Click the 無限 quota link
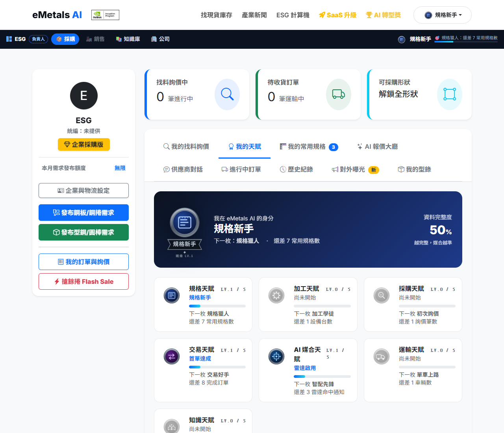 click(120, 168)
